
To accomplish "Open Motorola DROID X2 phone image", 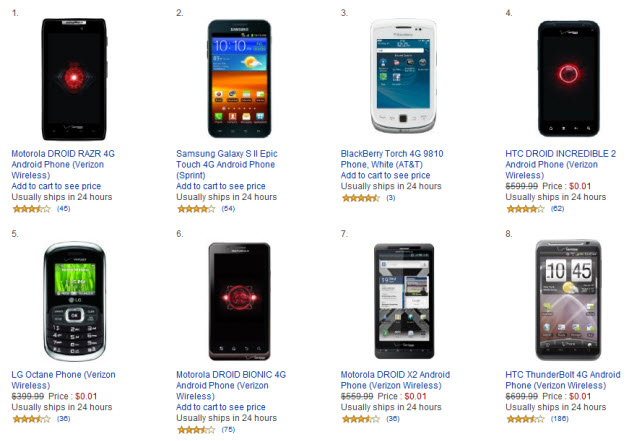I will (x=404, y=301).
